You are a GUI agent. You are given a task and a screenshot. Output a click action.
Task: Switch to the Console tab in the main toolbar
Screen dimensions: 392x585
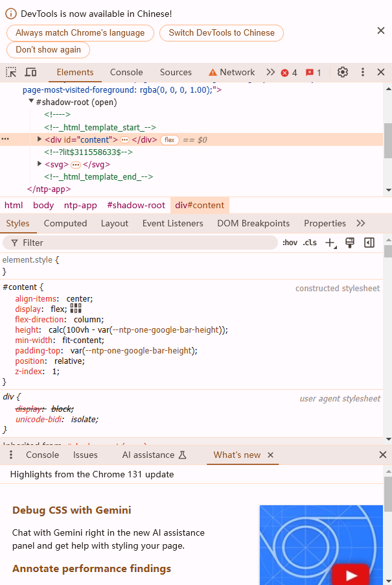click(126, 72)
